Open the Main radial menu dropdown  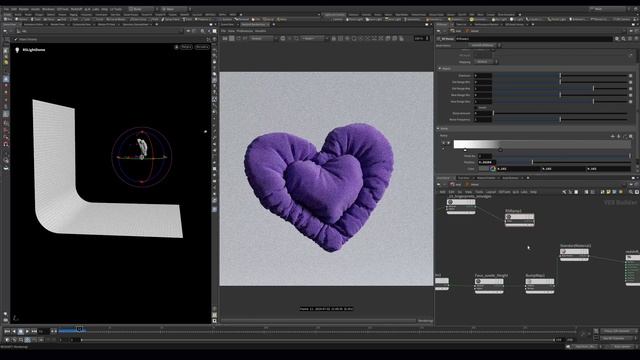point(176,9)
